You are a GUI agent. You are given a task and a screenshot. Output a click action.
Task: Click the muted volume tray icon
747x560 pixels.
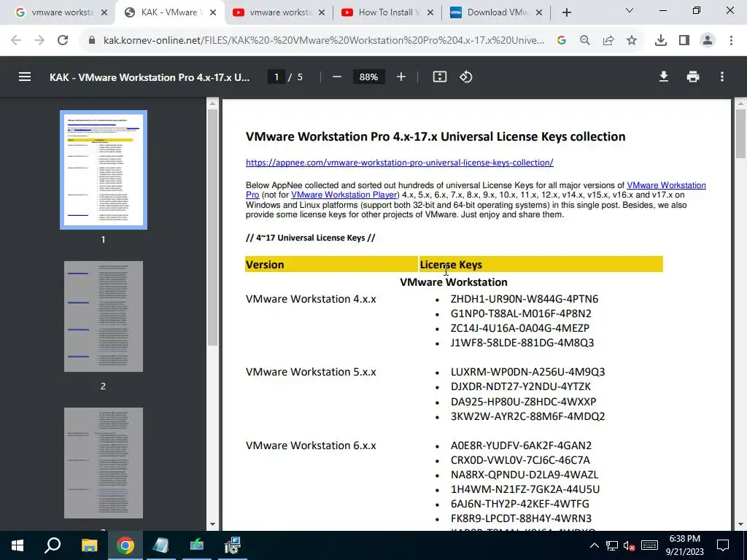(x=630, y=545)
